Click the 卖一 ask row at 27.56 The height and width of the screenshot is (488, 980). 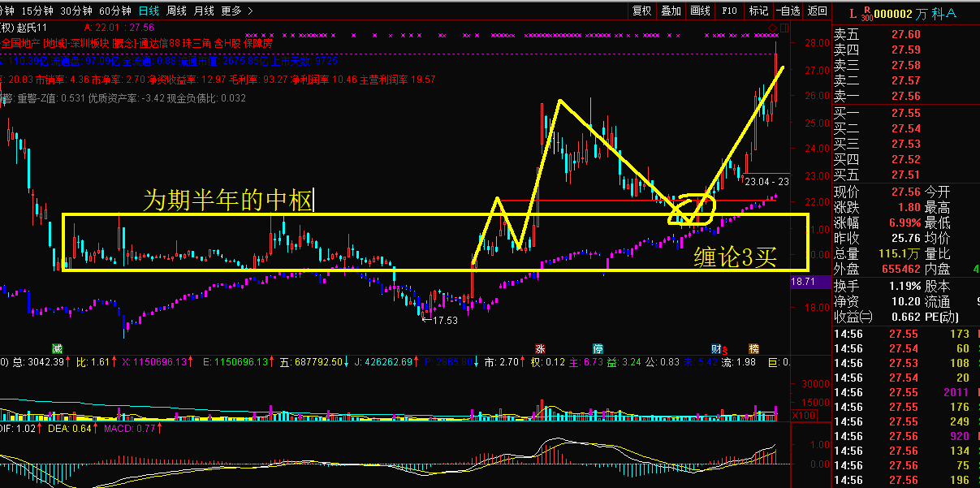click(907, 96)
